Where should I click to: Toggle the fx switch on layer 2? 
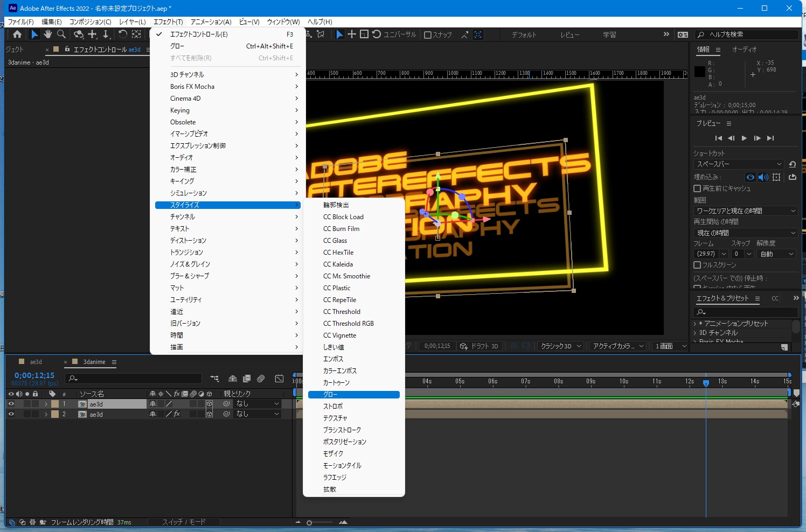[x=177, y=414]
